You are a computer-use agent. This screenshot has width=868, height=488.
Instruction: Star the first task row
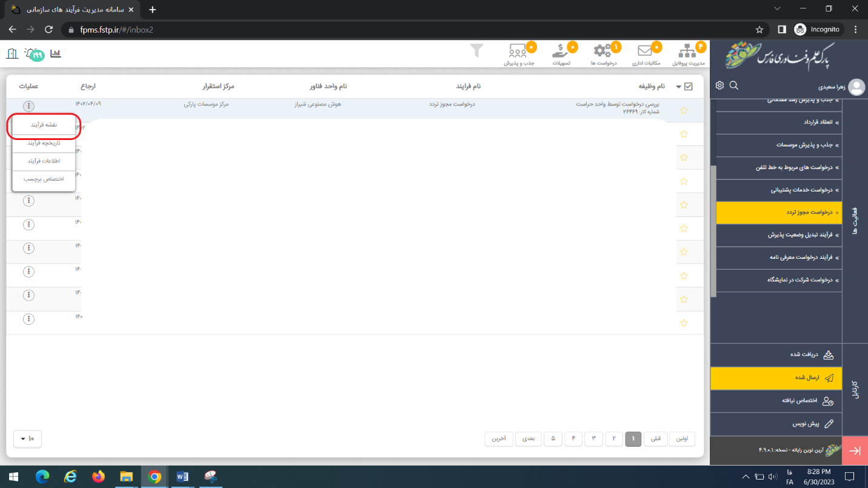tap(684, 110)
